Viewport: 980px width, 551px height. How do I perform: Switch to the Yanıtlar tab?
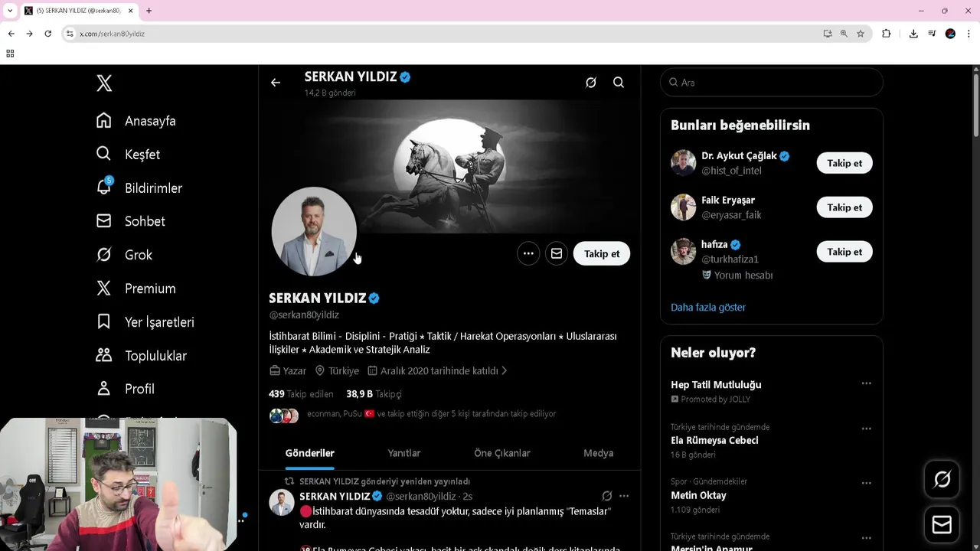tap(404, 453)
